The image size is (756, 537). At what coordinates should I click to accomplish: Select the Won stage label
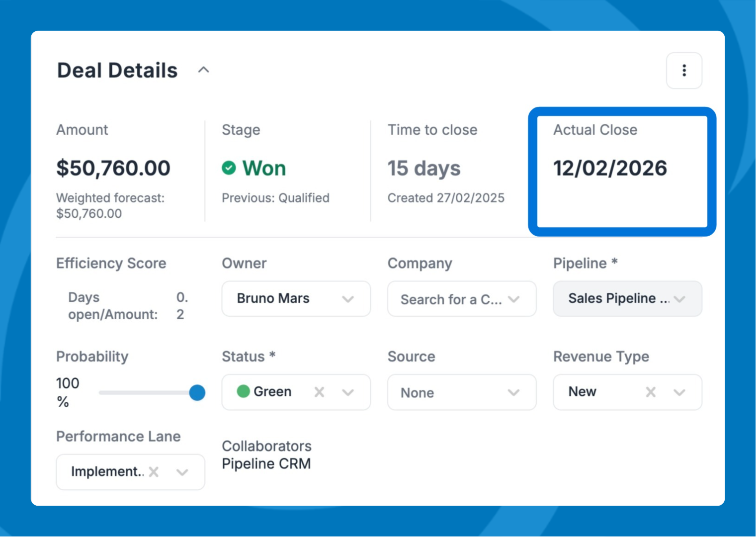tap(264, 169)
